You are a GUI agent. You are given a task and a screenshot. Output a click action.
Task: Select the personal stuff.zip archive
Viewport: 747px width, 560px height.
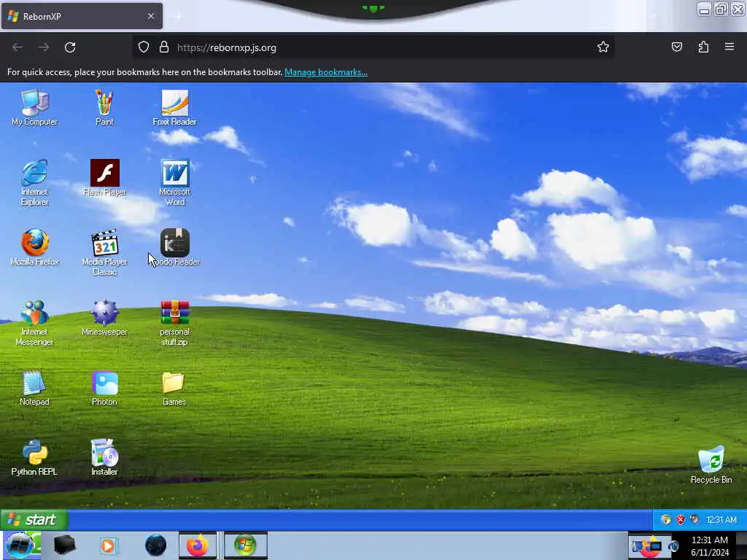pos(175,323)
